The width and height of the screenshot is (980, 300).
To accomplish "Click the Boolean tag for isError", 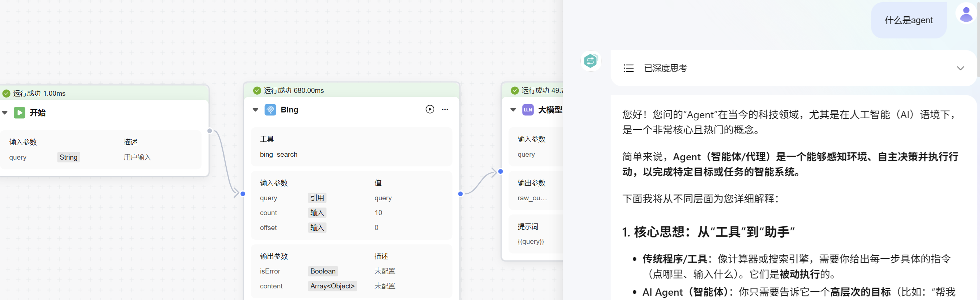I will click(x=323, y=271).
